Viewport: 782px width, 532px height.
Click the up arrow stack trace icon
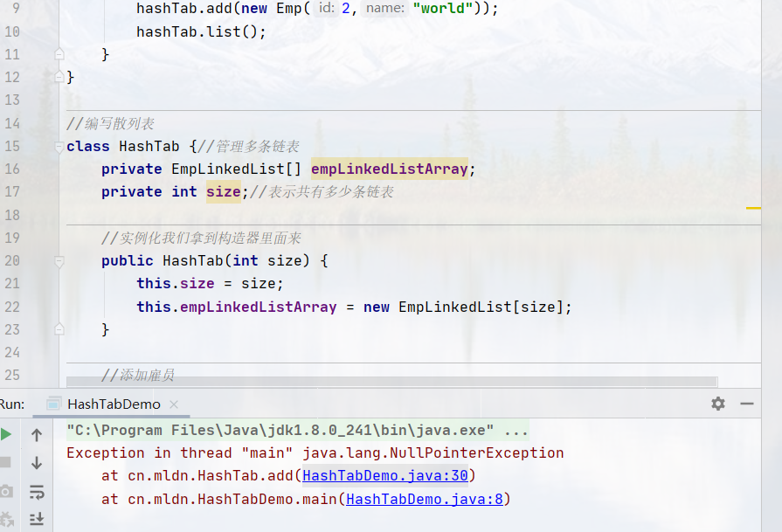pos(37,435)
